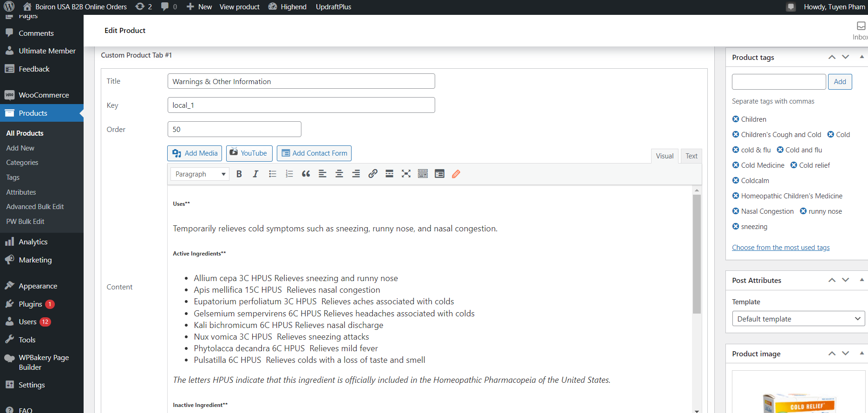The width and height of the screenshot is (868, 413).
Task: Open the Users sidebar menu
Action: (x=42, y=321)
